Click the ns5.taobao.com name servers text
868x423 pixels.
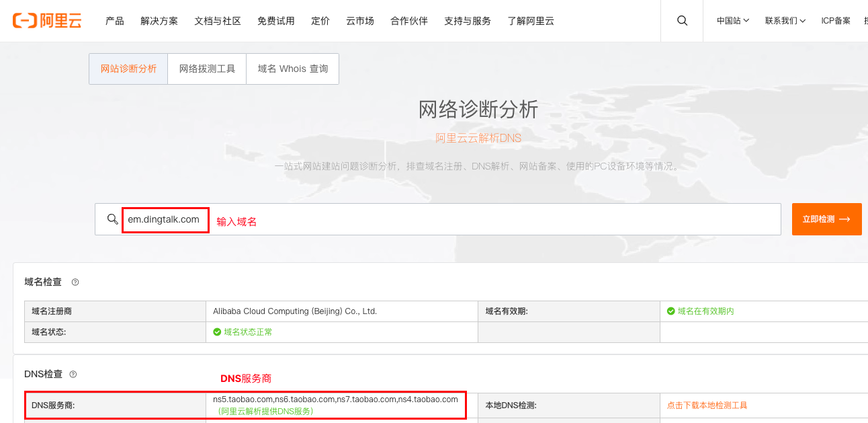click(x=335, y=399)
